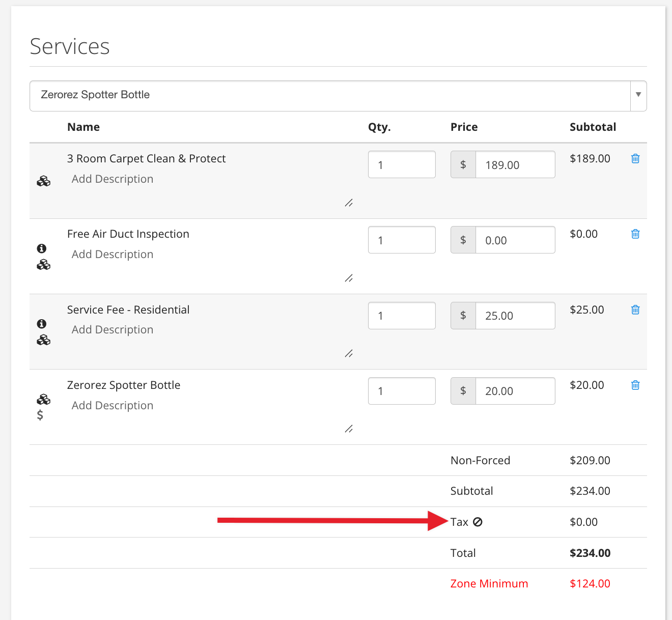Click resize handle of Spotter Bottle description
Image resolution: width=672 pixels, height=620 pixels.
click(349, 429)
